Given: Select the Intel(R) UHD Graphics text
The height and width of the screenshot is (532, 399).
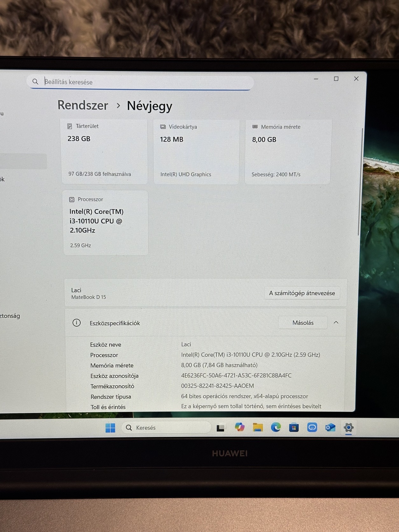Looking at the screenshot, I should click(x=186, y=174).
